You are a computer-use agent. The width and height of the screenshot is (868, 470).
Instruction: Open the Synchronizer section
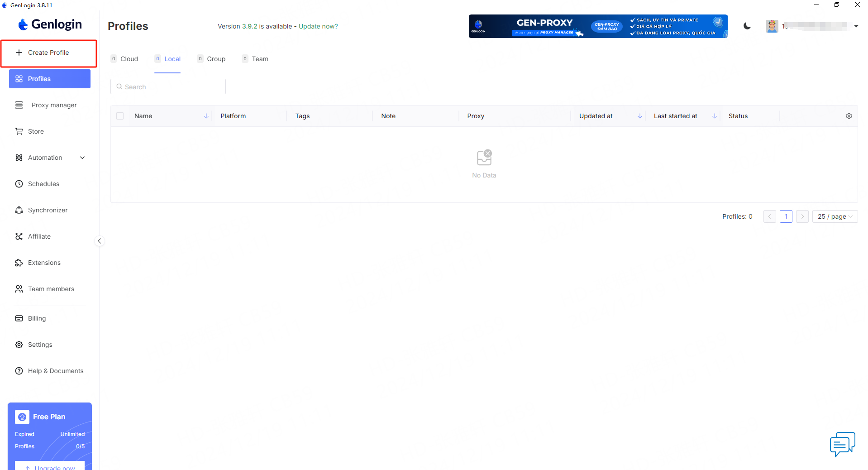(48, 210)
